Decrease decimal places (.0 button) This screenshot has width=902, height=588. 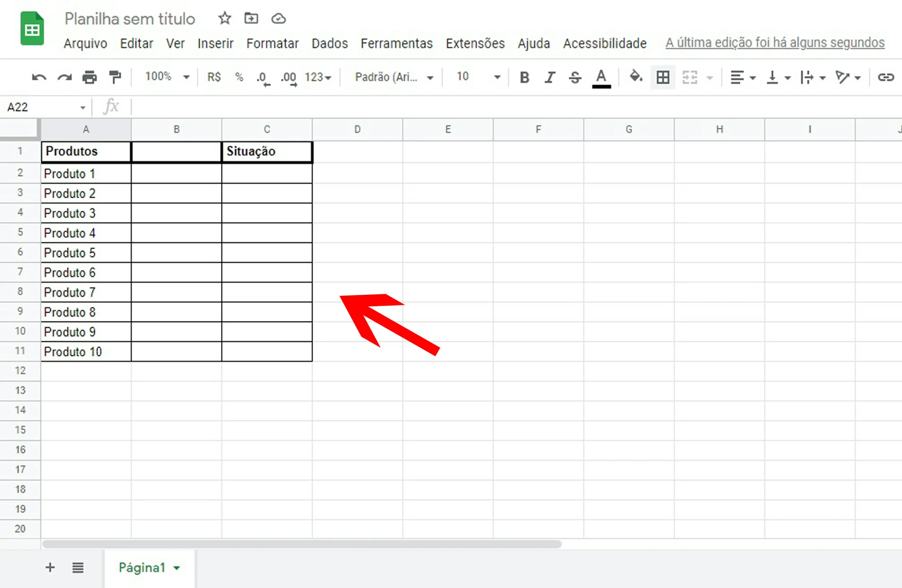(x=263, y=79)
